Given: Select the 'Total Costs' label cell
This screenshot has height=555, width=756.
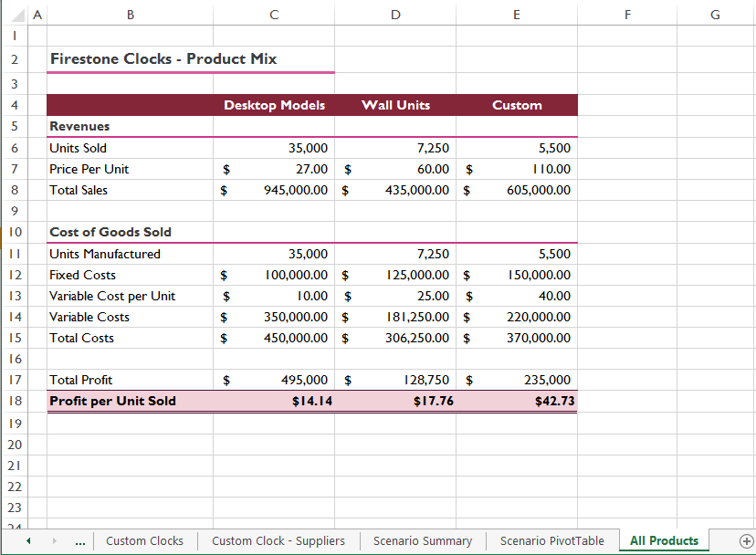Looking at the screenshot, I should [131, 338].
